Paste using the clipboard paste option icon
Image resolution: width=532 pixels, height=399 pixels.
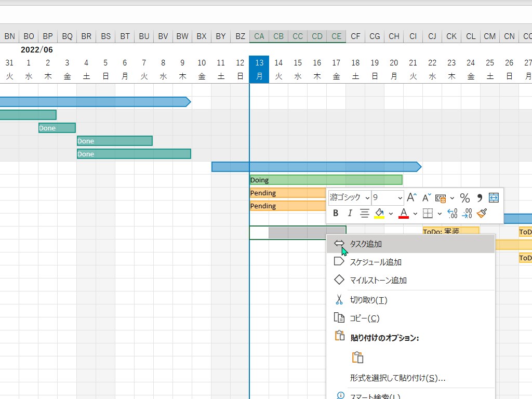point(357,357)
